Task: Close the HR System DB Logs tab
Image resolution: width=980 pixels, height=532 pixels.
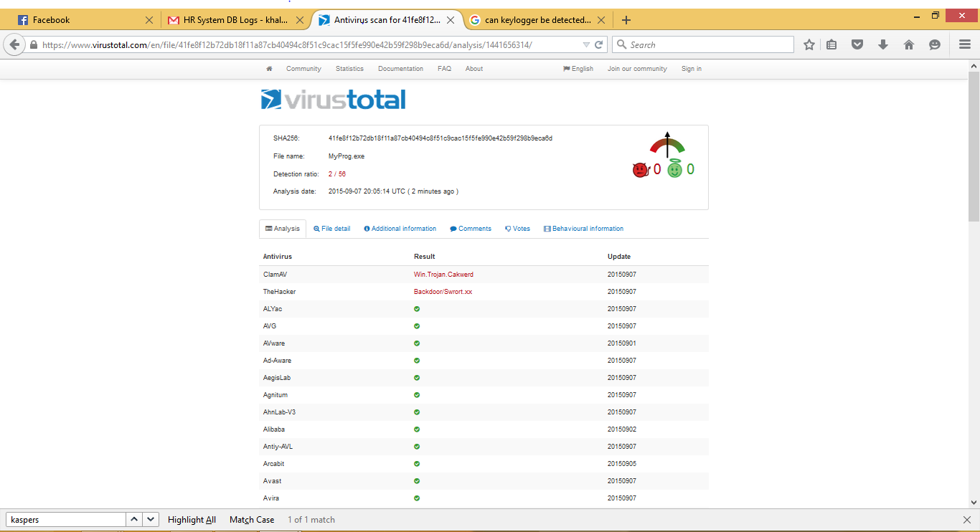Action: tap(301, 20)
